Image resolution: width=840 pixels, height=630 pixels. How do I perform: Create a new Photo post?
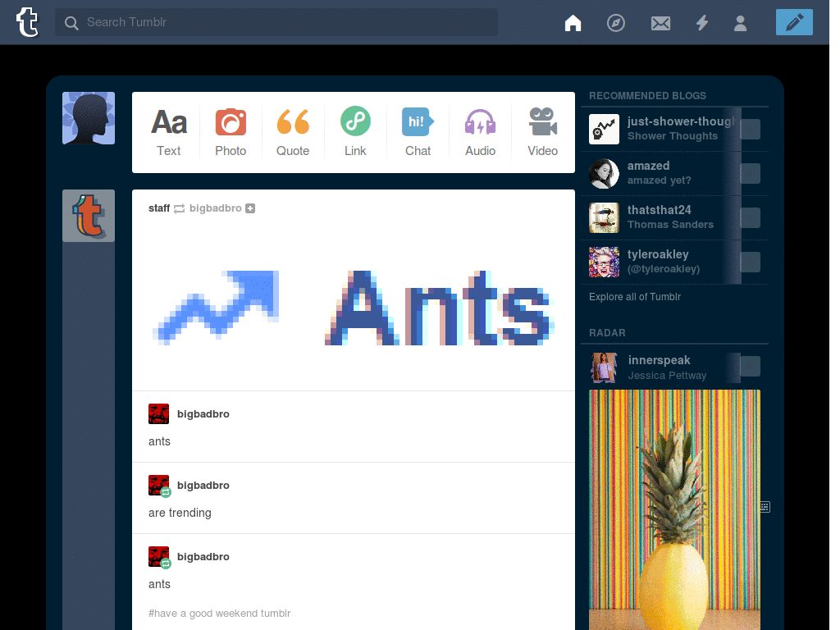tap(231, 132)
